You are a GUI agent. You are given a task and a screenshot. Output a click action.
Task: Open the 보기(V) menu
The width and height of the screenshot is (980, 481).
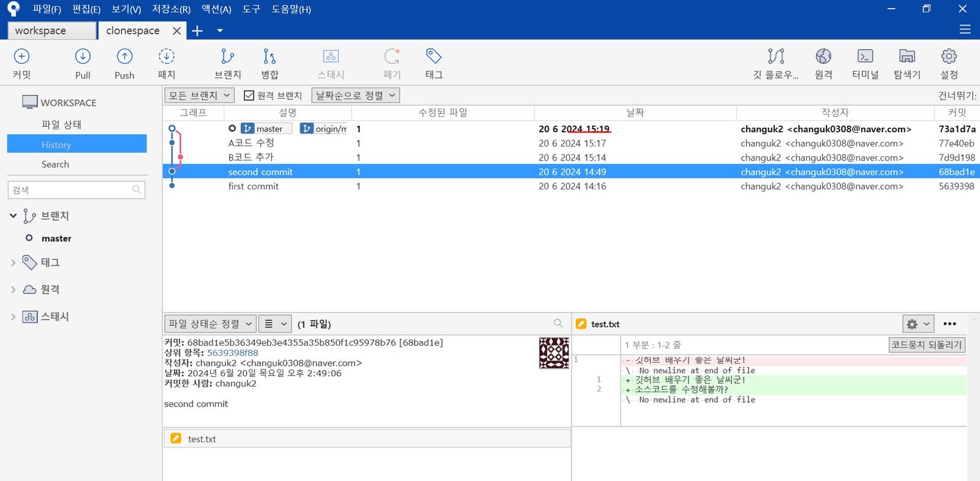pos(126,9)
